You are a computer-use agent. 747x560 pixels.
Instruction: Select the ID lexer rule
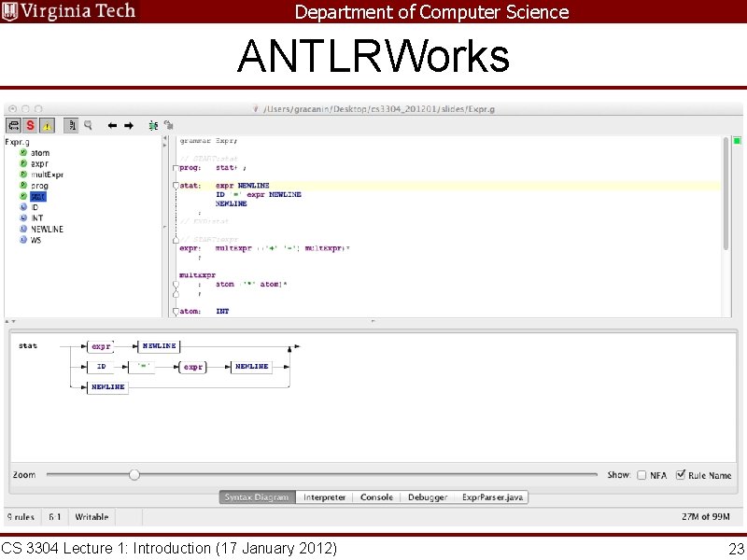[35, 207]
